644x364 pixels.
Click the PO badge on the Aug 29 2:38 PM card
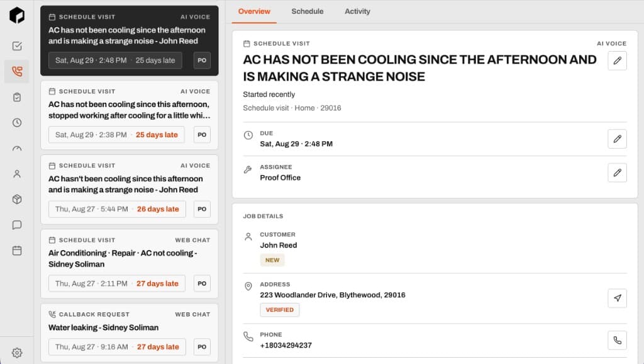[x=202, y=135]
